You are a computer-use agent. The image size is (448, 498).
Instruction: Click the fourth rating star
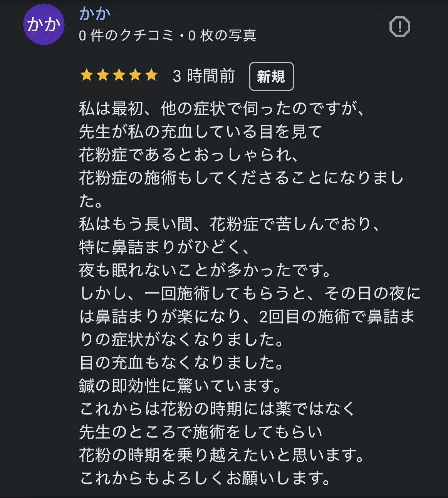pyautogui.click(x=135, y=75)
